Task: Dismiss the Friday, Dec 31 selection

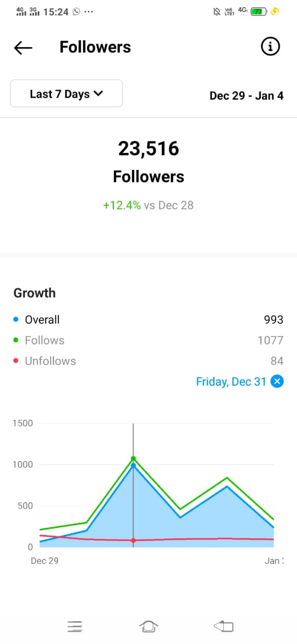Action: coord(277,381)
